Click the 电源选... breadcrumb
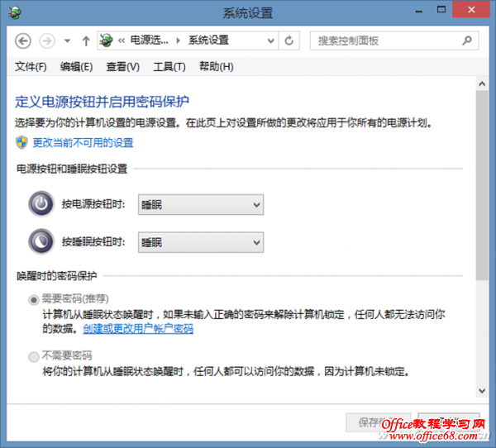This screenshot has height=448, width=496. click(x=149, y=41)
